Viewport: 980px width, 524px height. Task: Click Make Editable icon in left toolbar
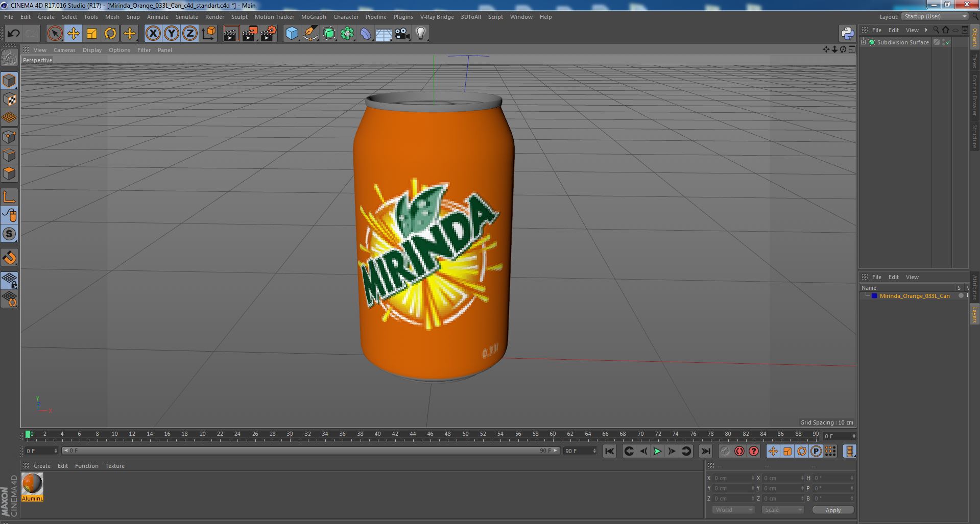(x=9, y=58)
